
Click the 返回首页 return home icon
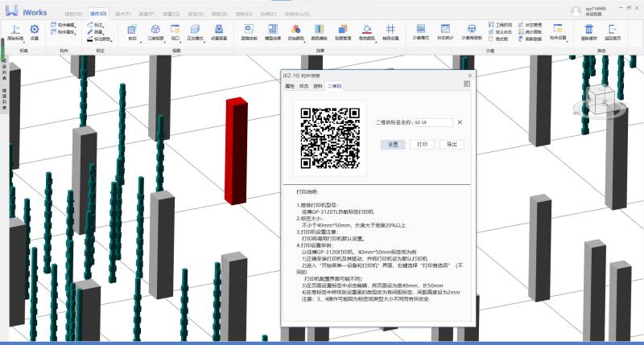tap(613, 29)
